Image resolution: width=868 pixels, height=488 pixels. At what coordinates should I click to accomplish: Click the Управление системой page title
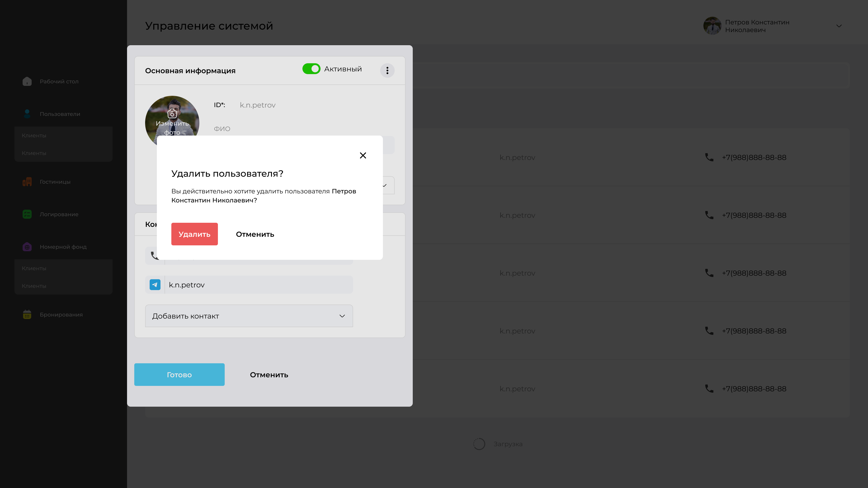tap(209, 26)
